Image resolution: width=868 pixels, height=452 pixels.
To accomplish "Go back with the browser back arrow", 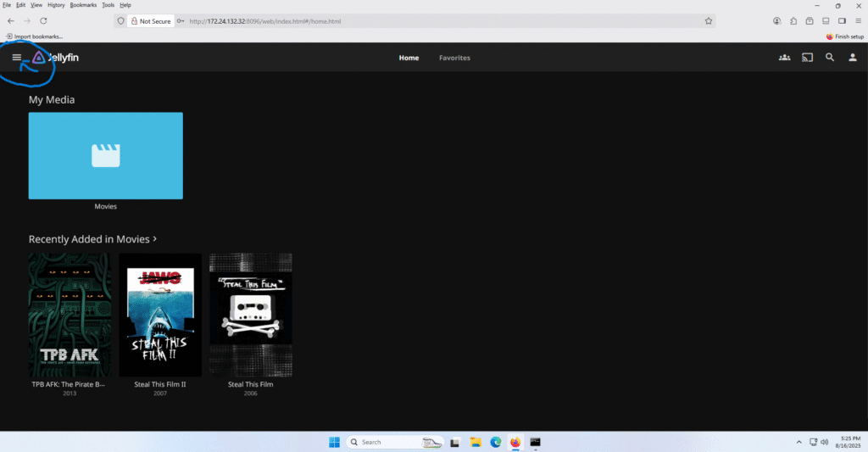I will [x=11, y=21].
